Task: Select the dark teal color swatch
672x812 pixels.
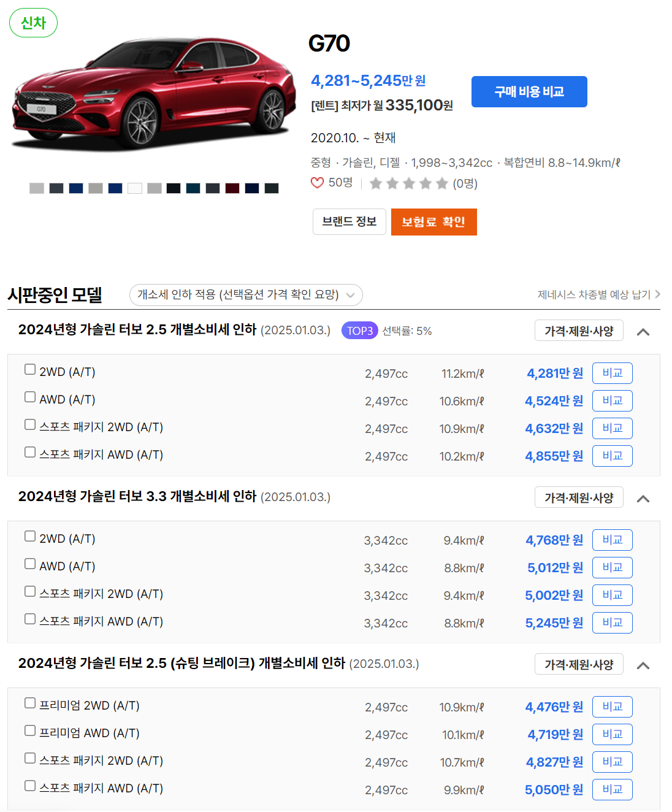Action: point(193,188)
